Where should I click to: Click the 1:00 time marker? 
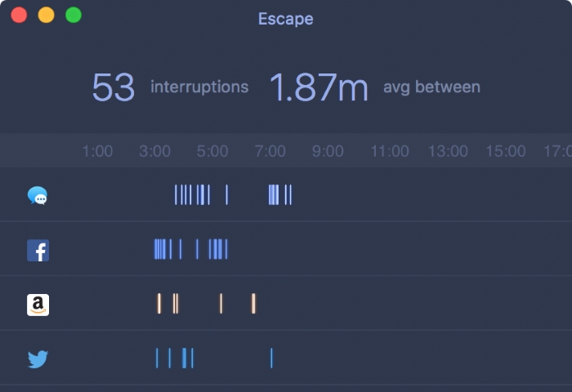pos(97,151)
